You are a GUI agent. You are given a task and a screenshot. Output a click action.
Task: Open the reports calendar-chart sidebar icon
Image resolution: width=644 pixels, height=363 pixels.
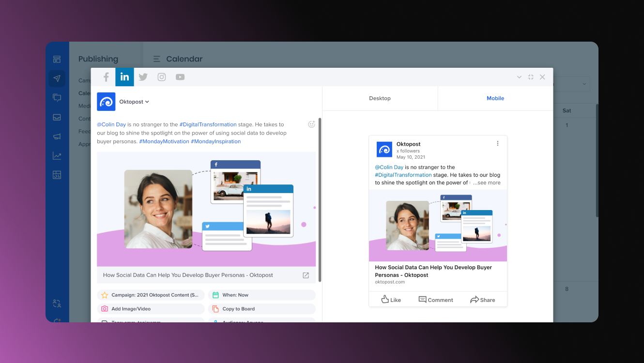(x=57, y=175)
